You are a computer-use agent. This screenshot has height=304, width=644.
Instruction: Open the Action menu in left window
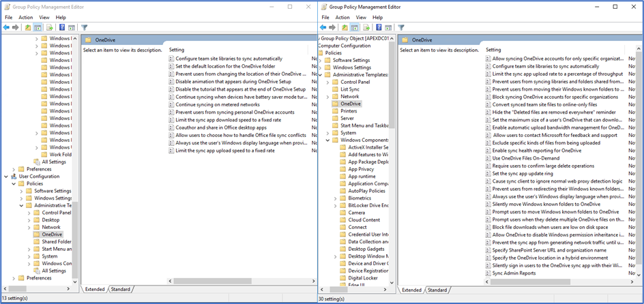tap(25, 17)
